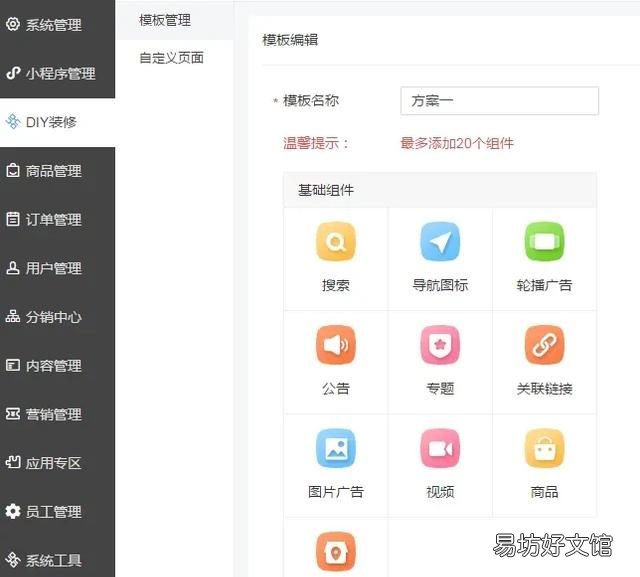Click the 温馨提示 label

(316, 143)
